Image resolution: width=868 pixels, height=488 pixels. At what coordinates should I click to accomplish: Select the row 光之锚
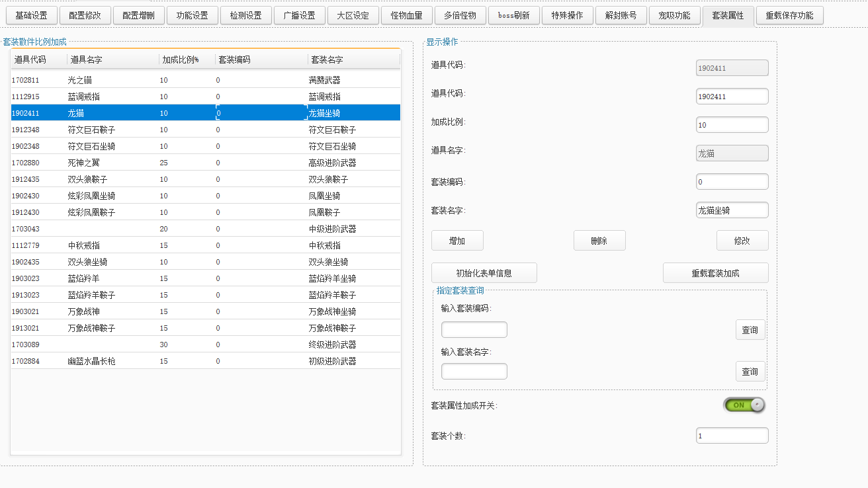pos(206,80)
